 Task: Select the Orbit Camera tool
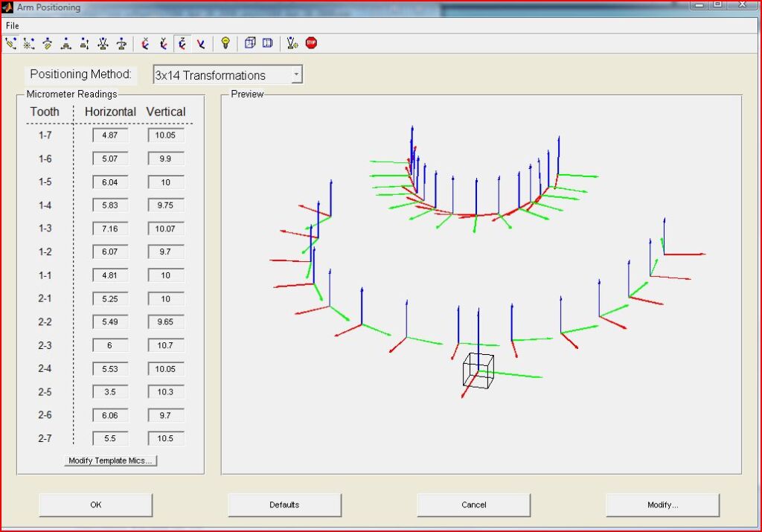pyautogui.click(x=10, y=44)
